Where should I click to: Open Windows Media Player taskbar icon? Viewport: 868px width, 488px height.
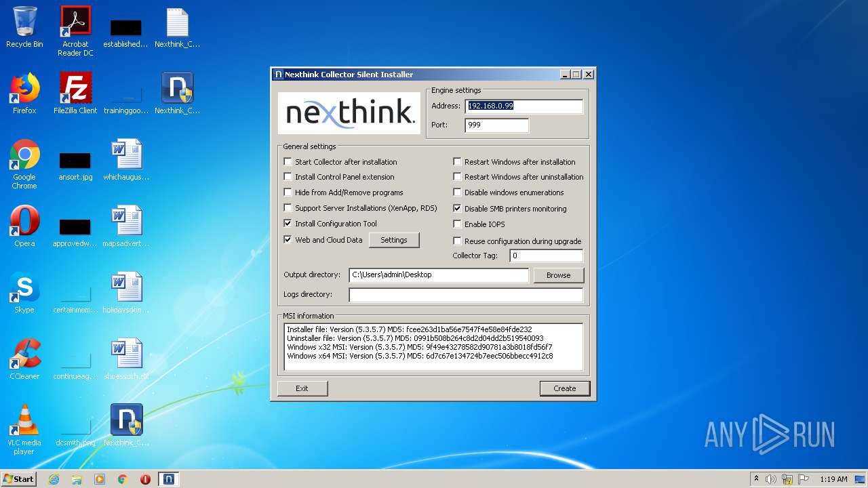click(x=100, y=479)
